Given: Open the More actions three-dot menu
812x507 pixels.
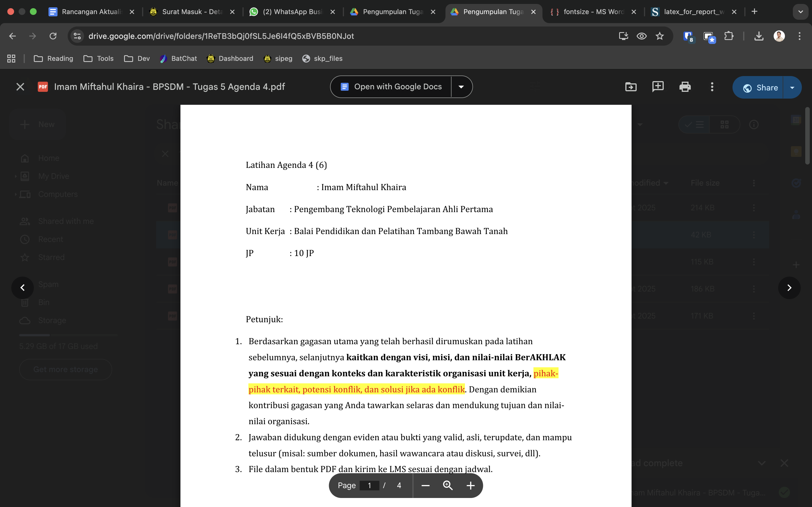Looking at the screenshot, I should (x=712, y=87).
